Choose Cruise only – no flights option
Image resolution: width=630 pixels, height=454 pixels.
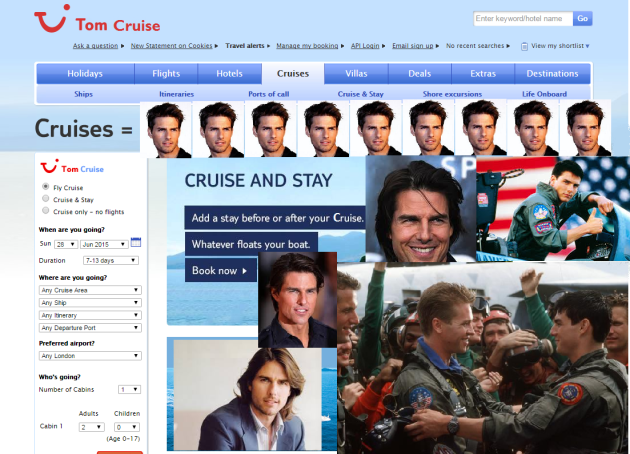click(46, 211)
